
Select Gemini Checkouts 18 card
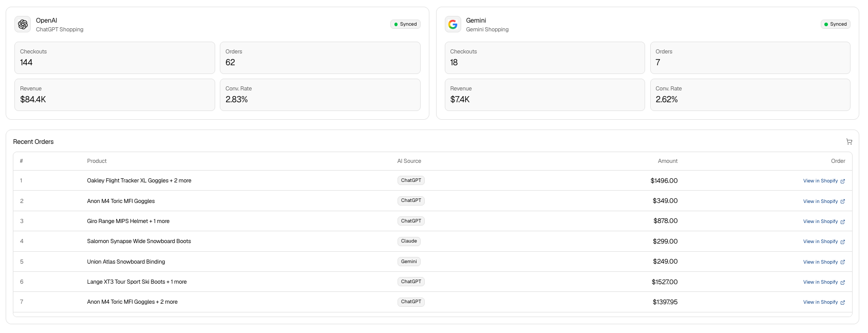(544, 58)
